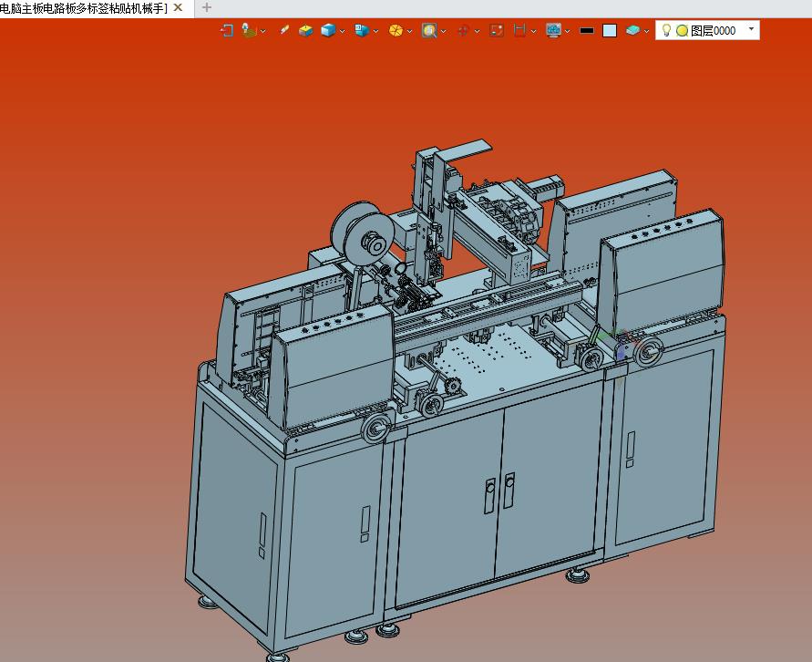The height and width of the screenshot is (662, 812).
Task: Expand the arrow next to the red crosshair
Action: (x=477, y=31)
